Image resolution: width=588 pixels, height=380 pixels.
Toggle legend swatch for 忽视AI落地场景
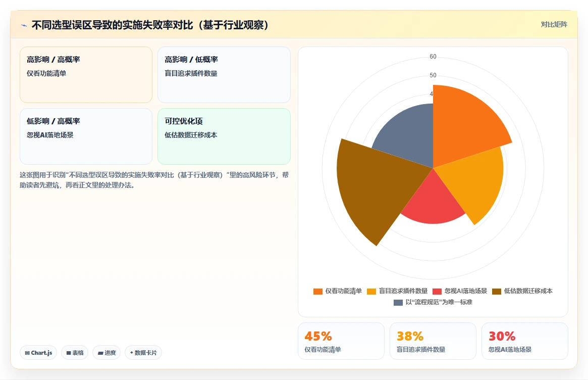pos(437,292)
